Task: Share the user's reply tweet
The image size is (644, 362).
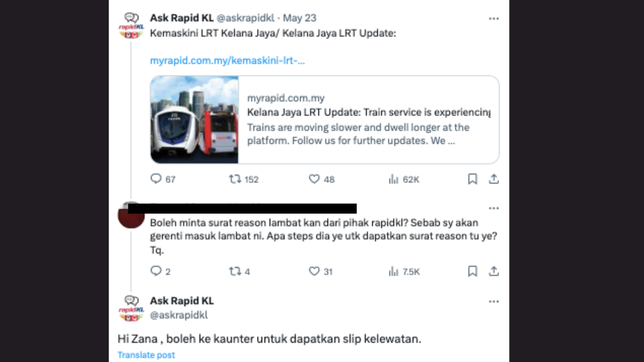Action: click(x=494, y=271)
